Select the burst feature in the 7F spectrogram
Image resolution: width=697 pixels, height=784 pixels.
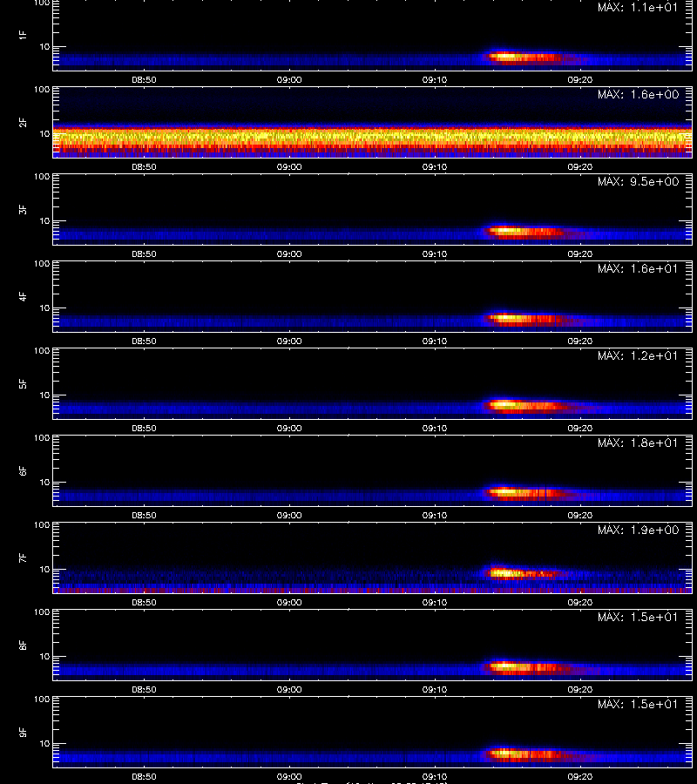[523, 573]
